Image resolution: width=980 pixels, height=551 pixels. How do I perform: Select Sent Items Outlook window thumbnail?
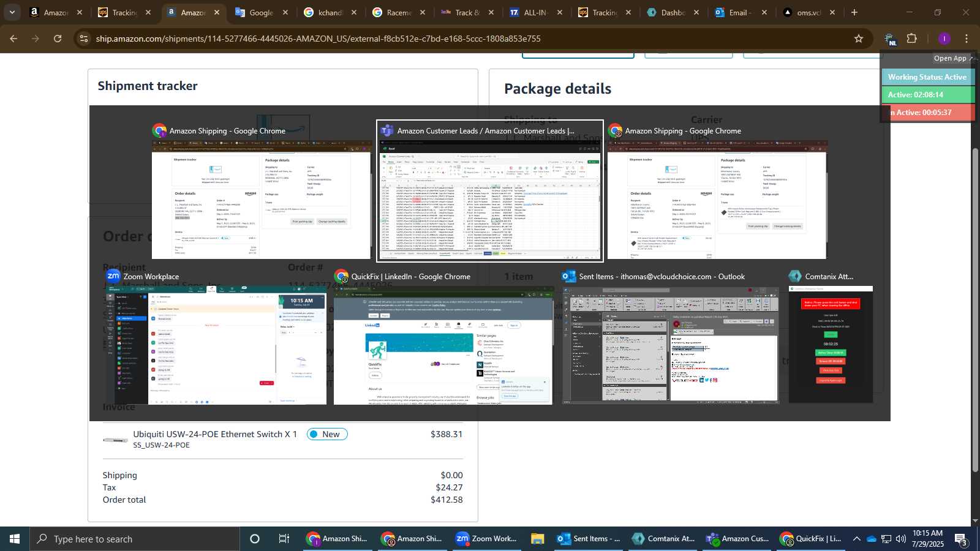coord(671,338)
